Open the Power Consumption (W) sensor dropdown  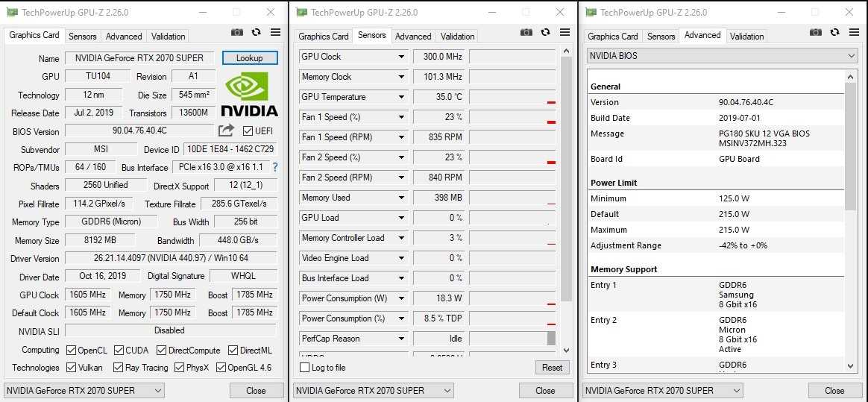coord(402,298)
